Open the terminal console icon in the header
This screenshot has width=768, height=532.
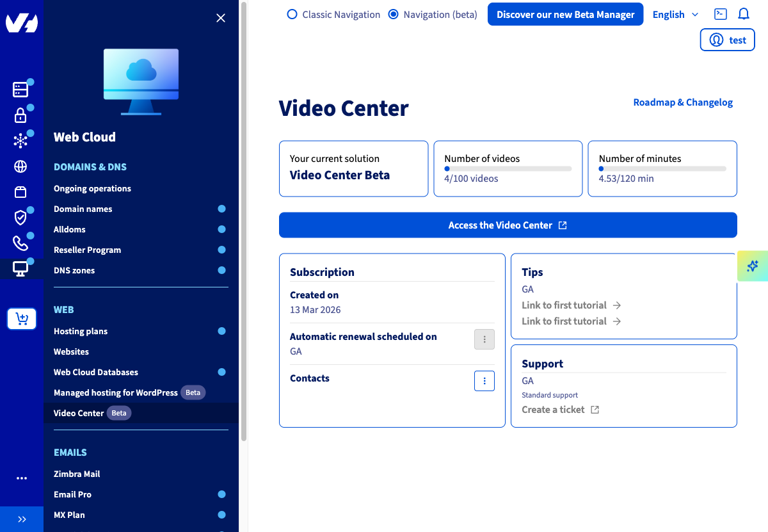coord(721,13)
